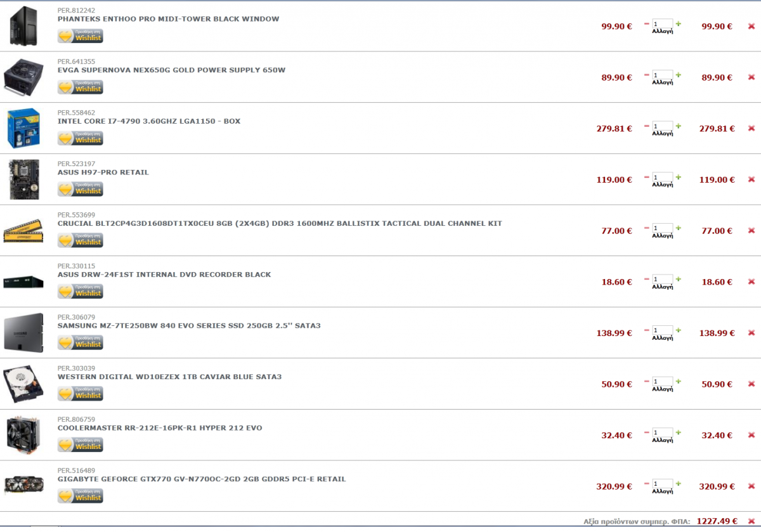Image resolution: width=761 pixels, height=532 pixels.
Task: Add Crucial Ballistix kit to Wishlist
Action: point(80,240)
